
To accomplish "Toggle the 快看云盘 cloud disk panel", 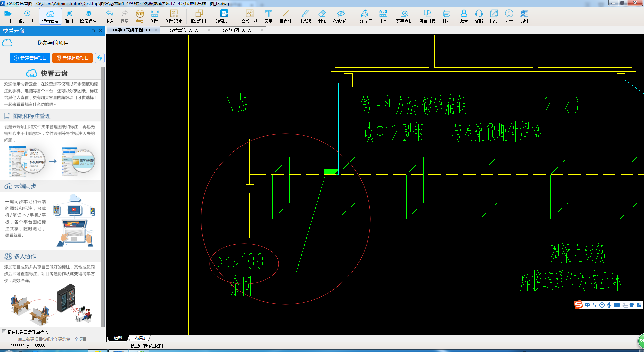I will [50, 16].
